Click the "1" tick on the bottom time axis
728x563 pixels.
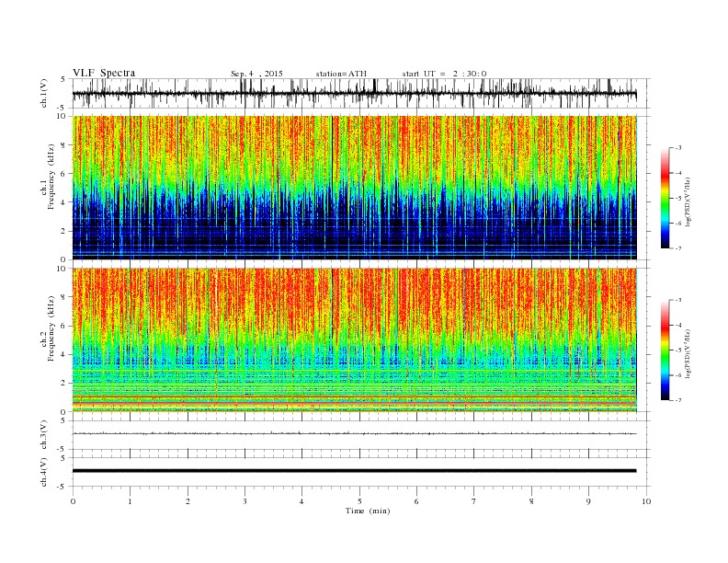tap(130, 501)
